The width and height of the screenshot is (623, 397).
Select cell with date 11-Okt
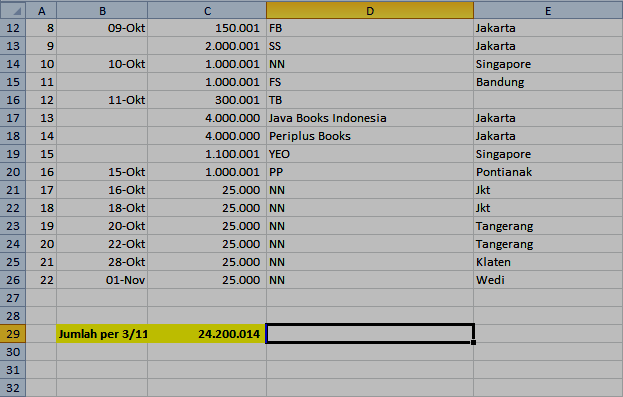102,100
